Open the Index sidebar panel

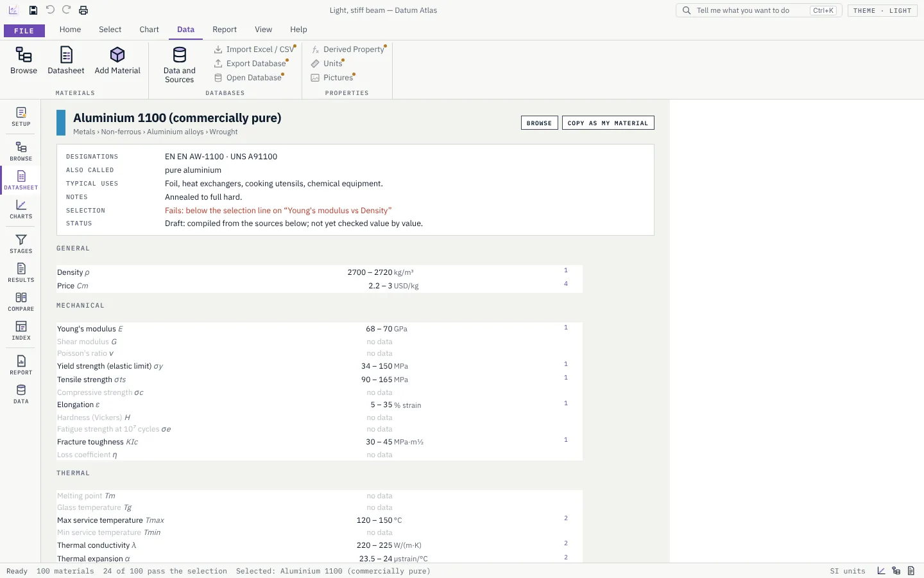[21, 331]
